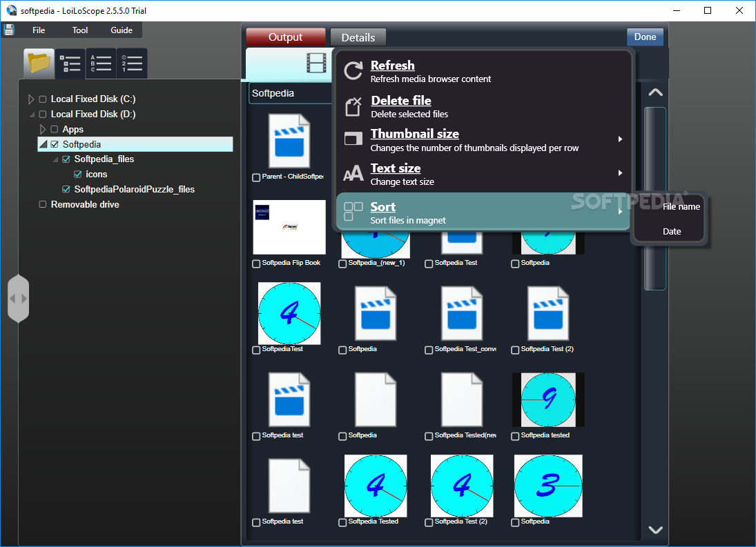This screenshot has width=756, height=547.
Task: Click the Done button
Action: click(645, 37)
